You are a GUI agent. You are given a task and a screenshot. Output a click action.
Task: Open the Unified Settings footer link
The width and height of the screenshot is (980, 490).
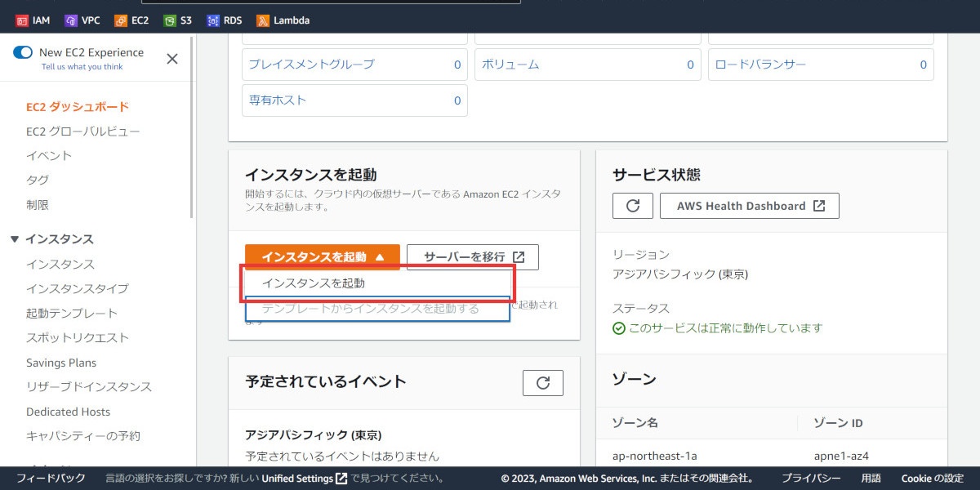tap(305, 479)
